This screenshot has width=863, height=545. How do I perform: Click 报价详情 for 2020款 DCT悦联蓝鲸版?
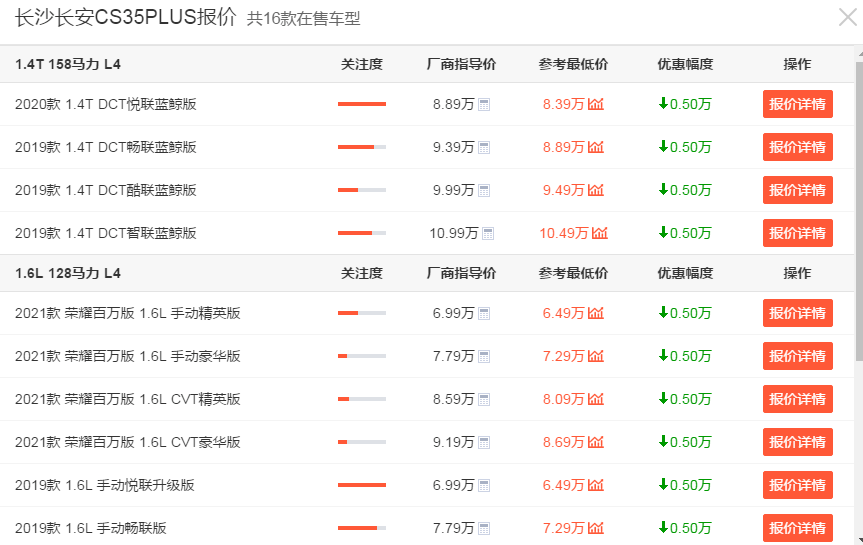pyautogui.click(x=798, y=104)
